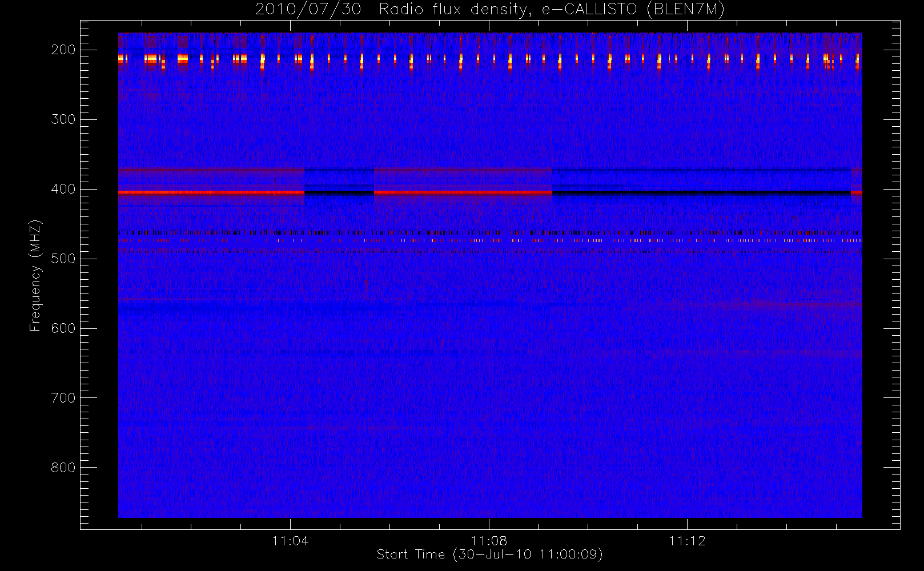Click the 11:12 time tick label
The width and height of the screenshot is (924, 571).
click(x=688, y=541)
